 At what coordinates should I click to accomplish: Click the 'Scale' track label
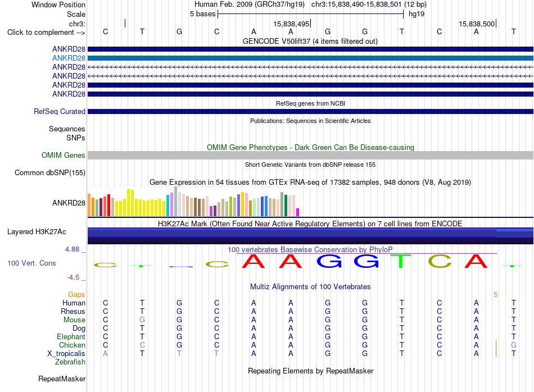tap(76, 14)
